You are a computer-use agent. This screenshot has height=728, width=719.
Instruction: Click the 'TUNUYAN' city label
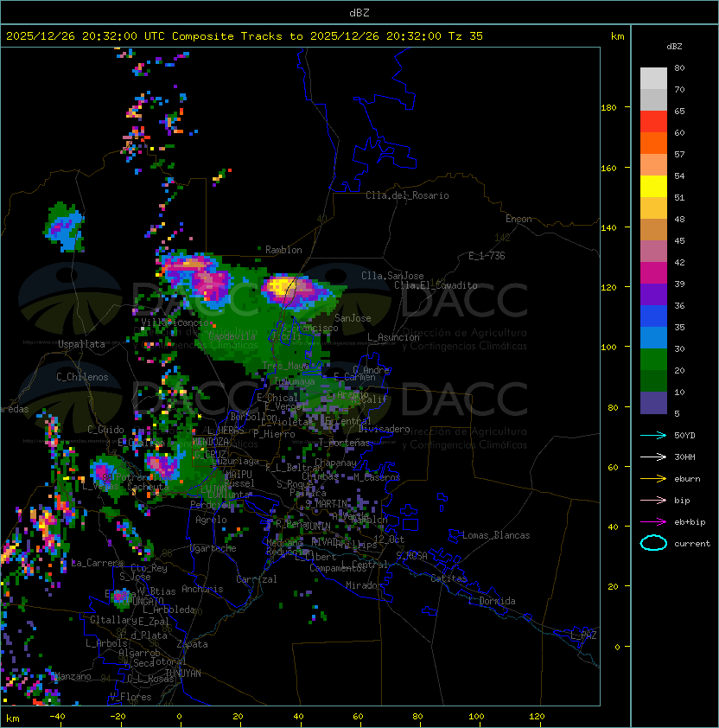pos(183,674)
